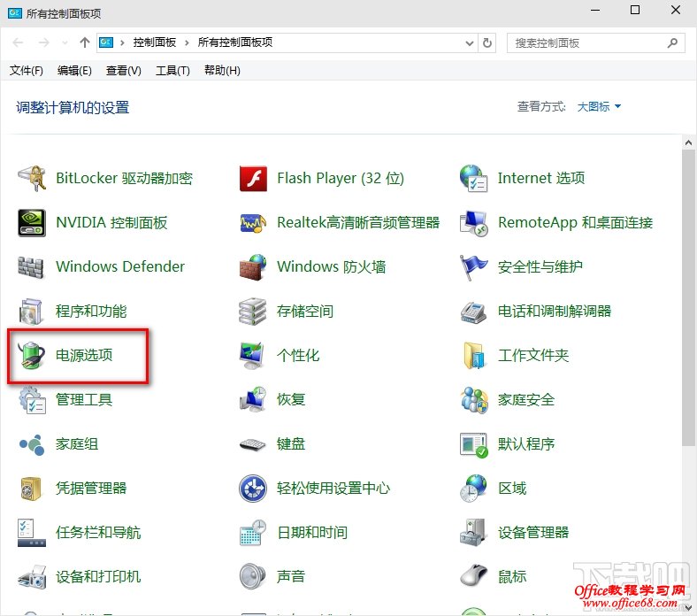Open the 工具(T) menu
Viewport: 697px width, 616px height.
coord(172,71)
